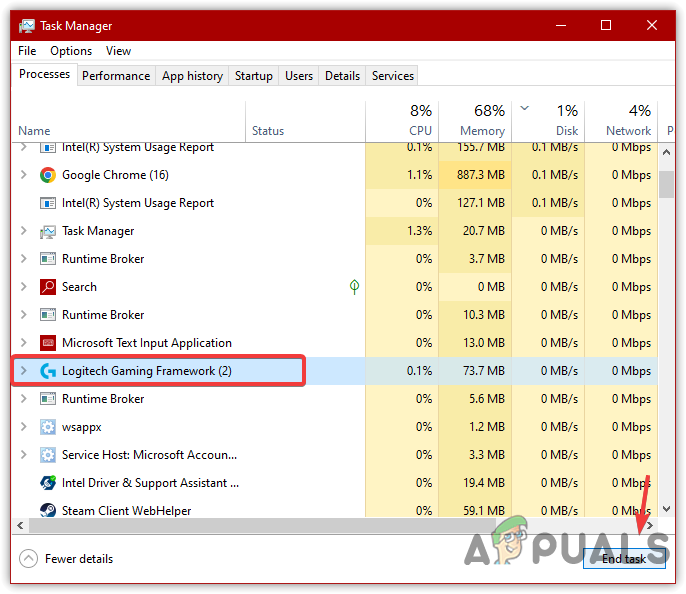This screenshot has height=594, width=686.
Task: Click the 10.3 MB Runtime Broker icon
Action: tap(48, 315)
